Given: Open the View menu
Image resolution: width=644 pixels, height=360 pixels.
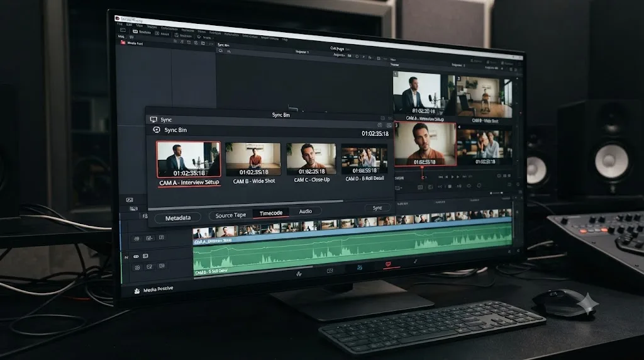Looking at the screenshot, I should (139, 25).
